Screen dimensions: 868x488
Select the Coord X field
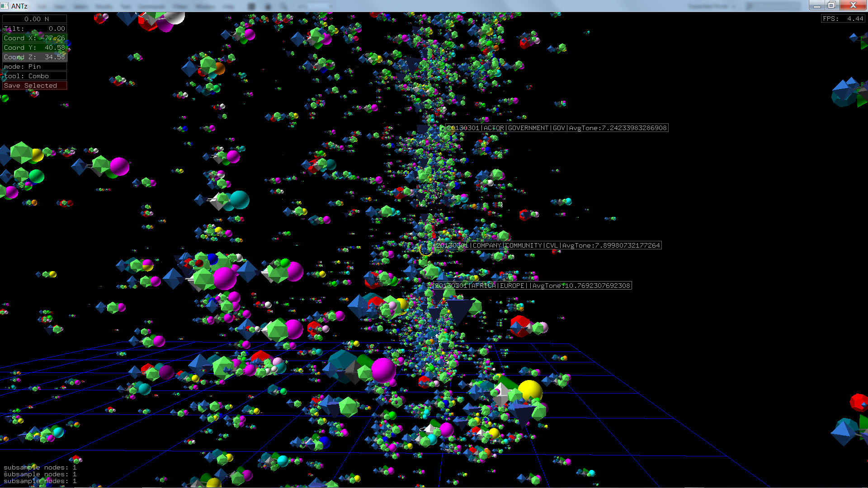coord(34,38)
